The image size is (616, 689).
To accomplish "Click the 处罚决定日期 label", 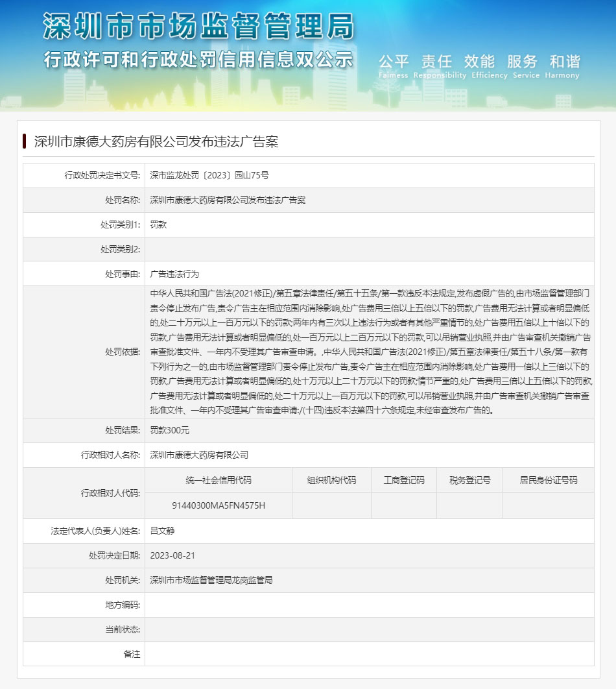I will (x=114, y=555).
